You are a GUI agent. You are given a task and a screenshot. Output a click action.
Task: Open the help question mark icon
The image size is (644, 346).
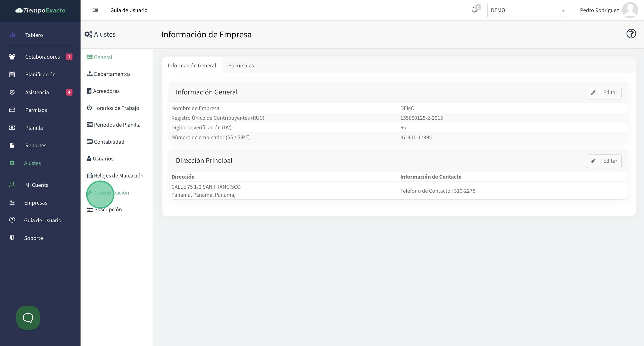point(631,34)
